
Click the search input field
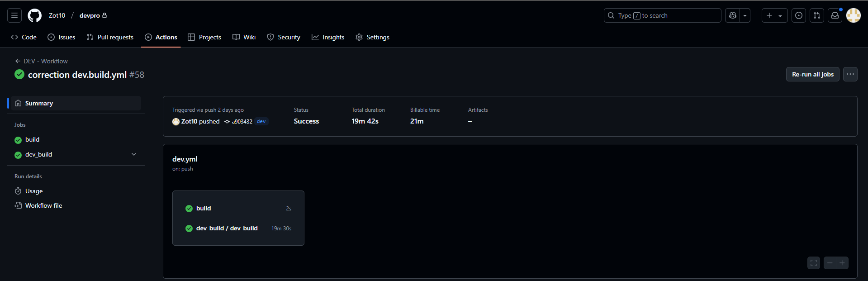click(x=662, y=15)
